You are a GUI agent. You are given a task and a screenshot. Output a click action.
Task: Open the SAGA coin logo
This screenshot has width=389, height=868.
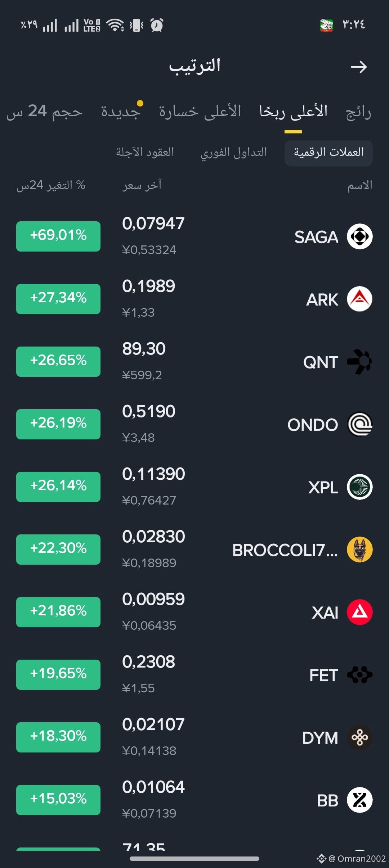click(359, 236)
